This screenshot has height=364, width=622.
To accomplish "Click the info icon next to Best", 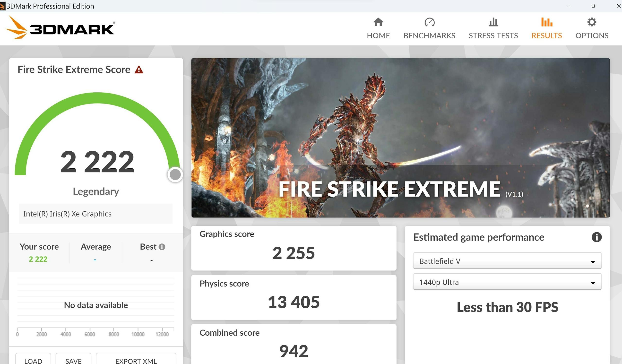I will click(162, 247).
